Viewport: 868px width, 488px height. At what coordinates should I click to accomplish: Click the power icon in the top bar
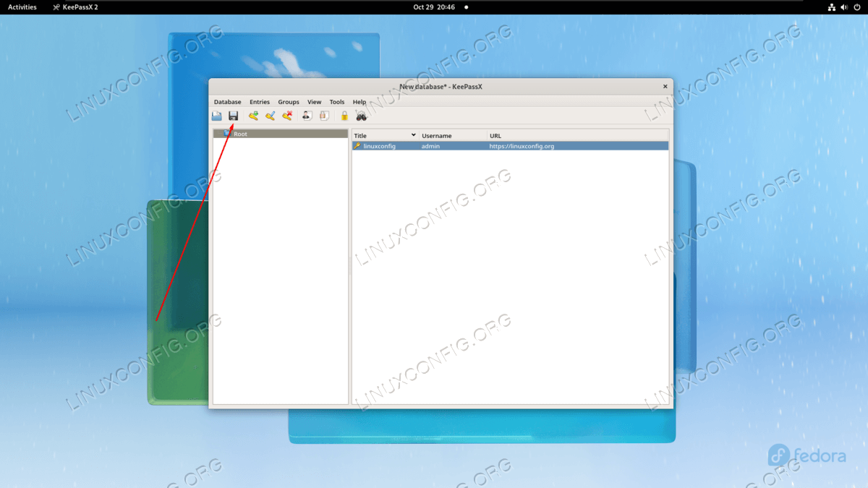(859, 7)
